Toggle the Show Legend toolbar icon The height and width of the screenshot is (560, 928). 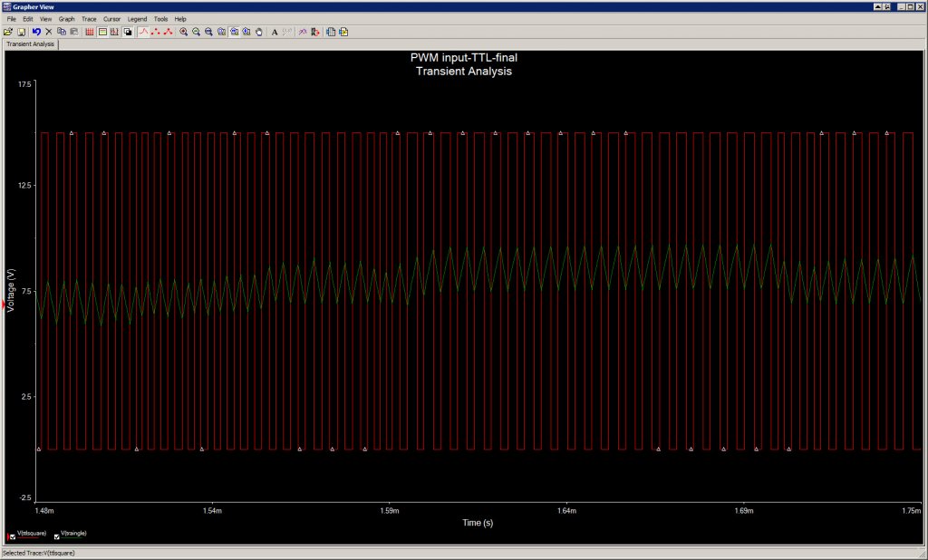click(x=102, y=32)
